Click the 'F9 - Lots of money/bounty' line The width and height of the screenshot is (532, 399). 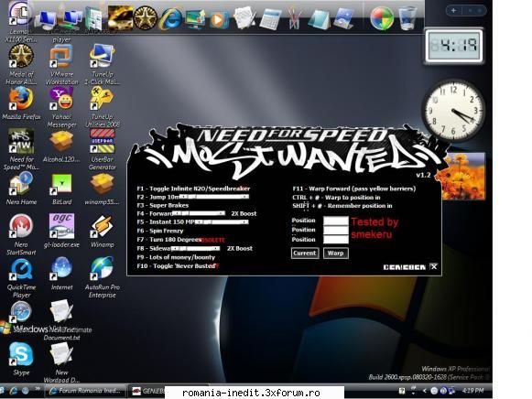click(176, 257)
